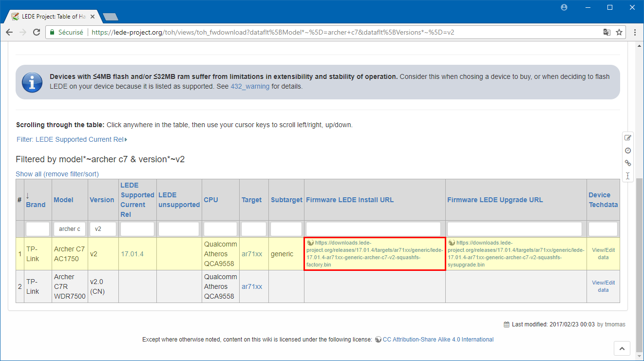Open a new tab button

[x=111, y=17]
